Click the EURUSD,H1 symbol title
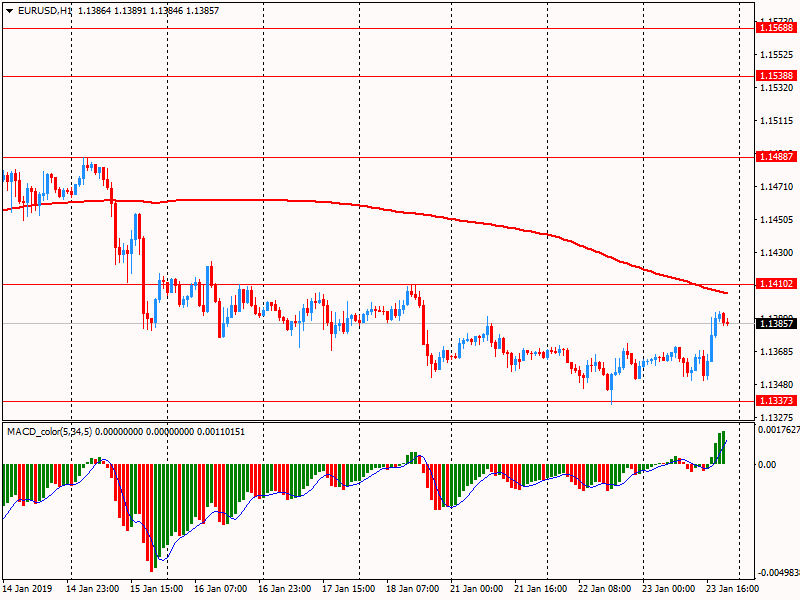This screenshot has height=600, width=800. pyautogui.click(x=45, y=11)
